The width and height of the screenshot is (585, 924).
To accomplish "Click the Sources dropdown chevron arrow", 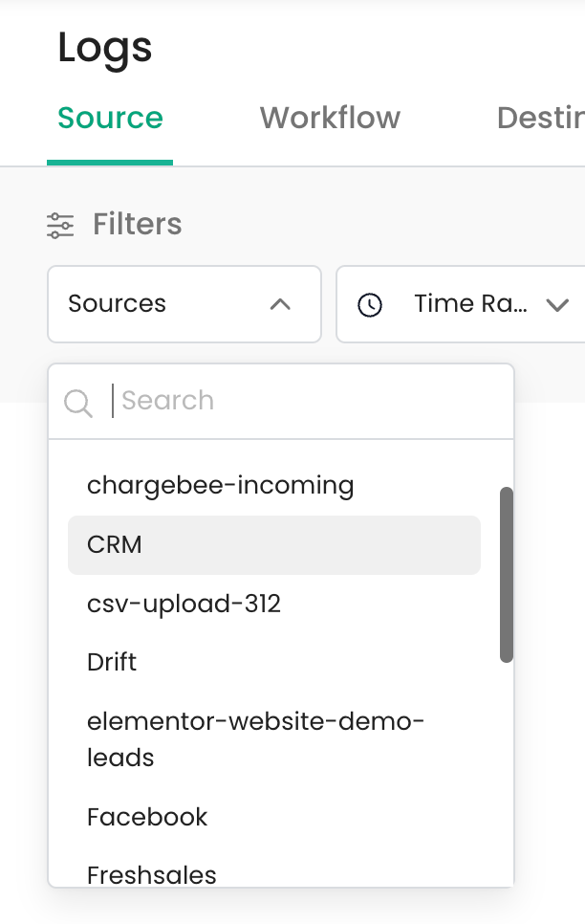I will (280, 304).
